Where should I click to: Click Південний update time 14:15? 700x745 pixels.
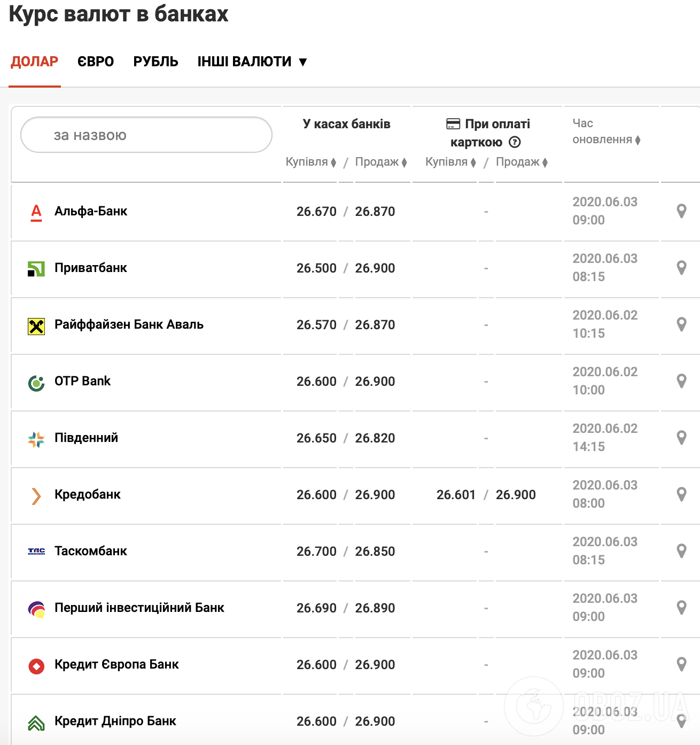(x=589, y=447)
